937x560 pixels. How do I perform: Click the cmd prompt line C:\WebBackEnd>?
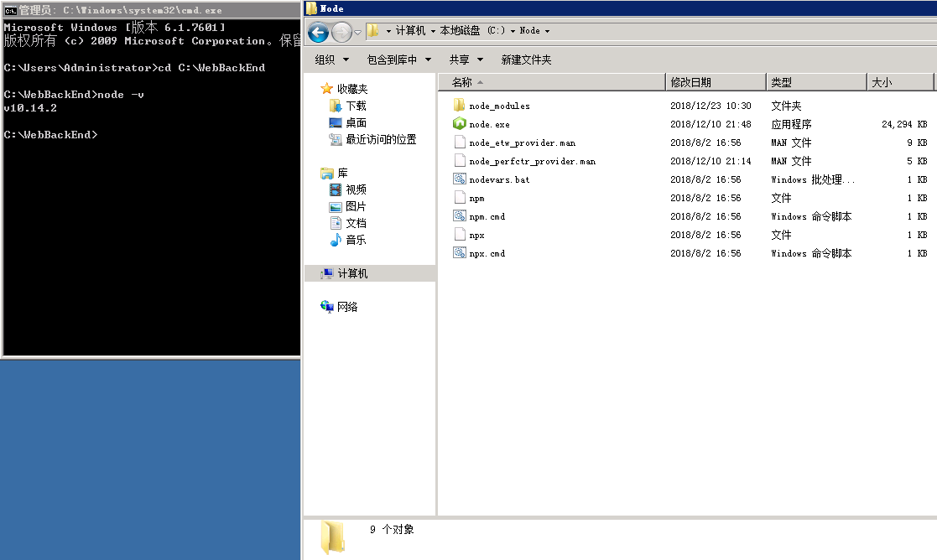click(x=51, y=135)
